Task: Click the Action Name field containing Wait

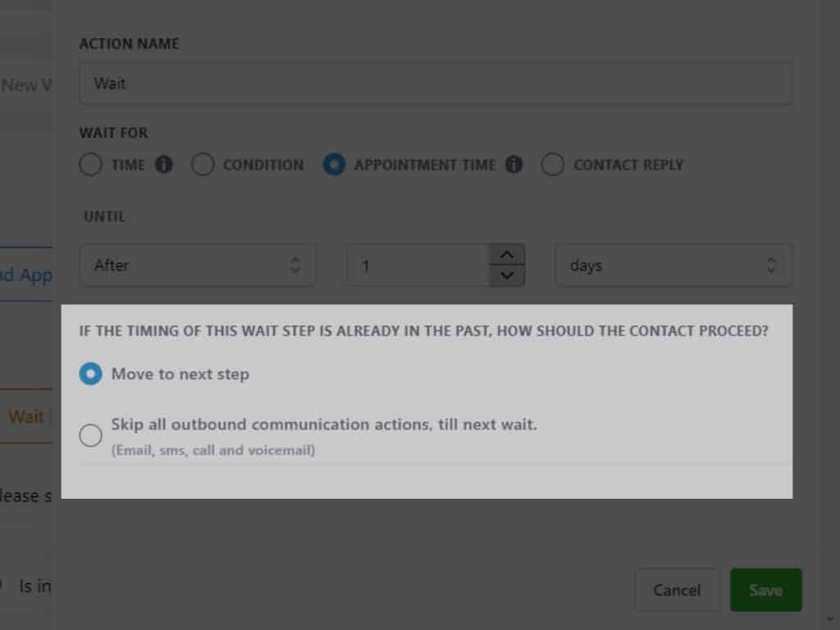Action: tap(436, 84)
